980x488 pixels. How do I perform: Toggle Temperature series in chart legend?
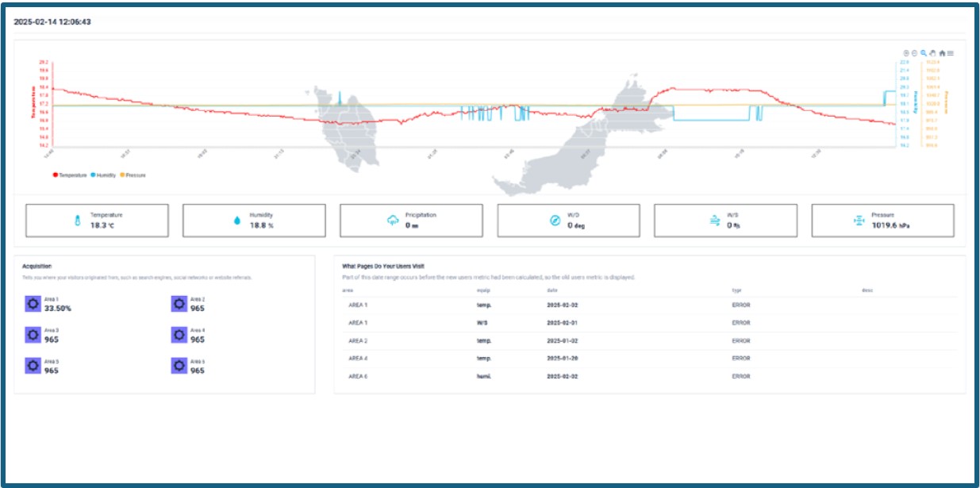point(70,175)
